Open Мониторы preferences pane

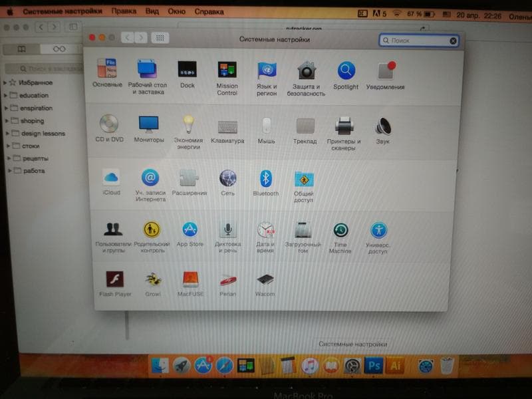click(148, 128)
